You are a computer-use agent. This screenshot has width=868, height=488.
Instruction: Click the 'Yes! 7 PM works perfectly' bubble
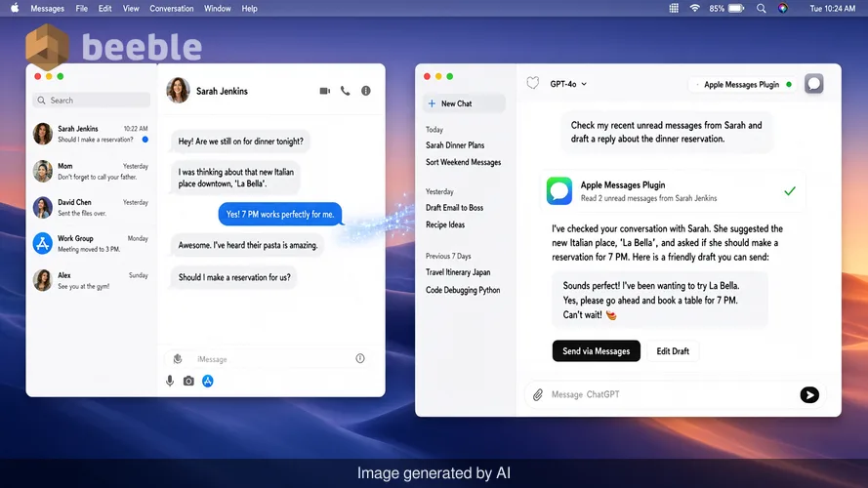[280, 214]
